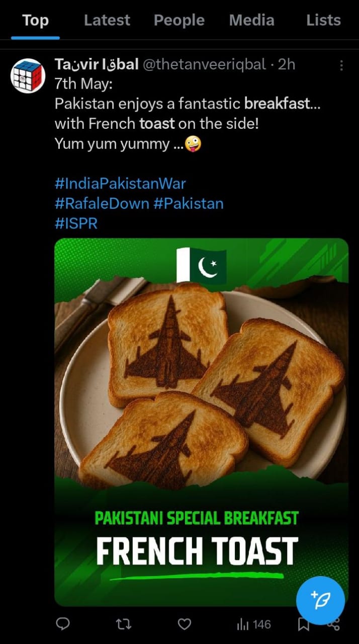Viewport: 359px width, 644px height.
Task: Go to the Lists tab
Action: (x=323, y=20)
